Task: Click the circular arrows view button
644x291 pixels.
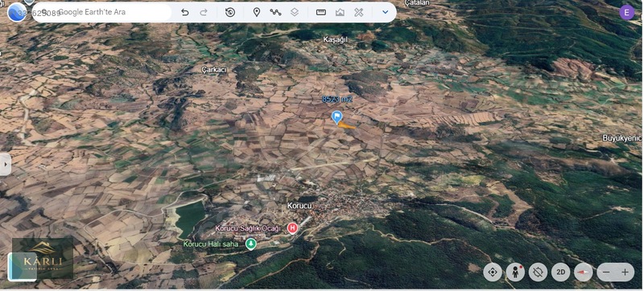Action: point(539,273)
